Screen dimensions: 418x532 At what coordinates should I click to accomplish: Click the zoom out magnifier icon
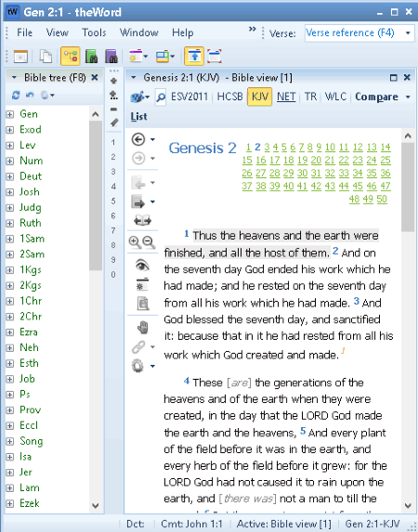(x=149, y=242)
